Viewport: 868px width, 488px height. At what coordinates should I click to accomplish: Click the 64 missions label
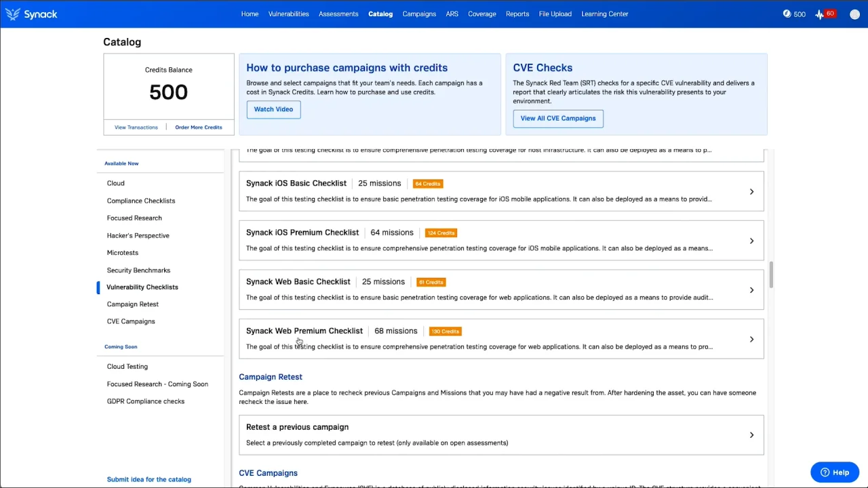coord(392,232)
